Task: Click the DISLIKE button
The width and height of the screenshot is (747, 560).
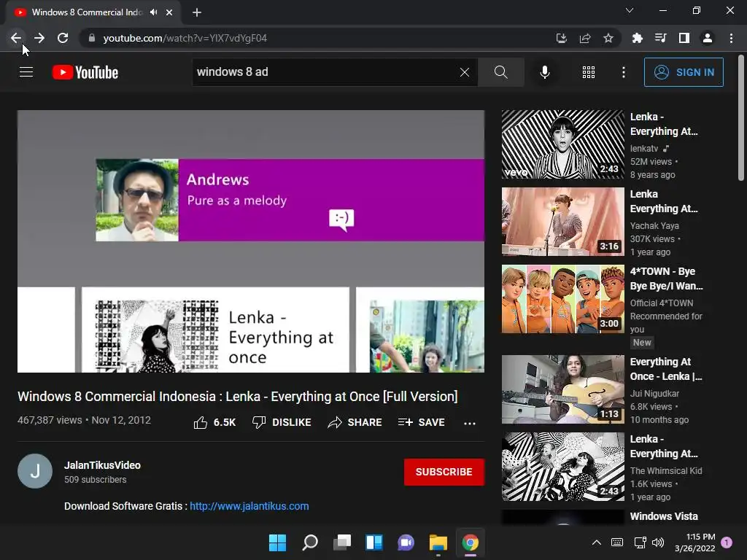Action: [282, 422]
